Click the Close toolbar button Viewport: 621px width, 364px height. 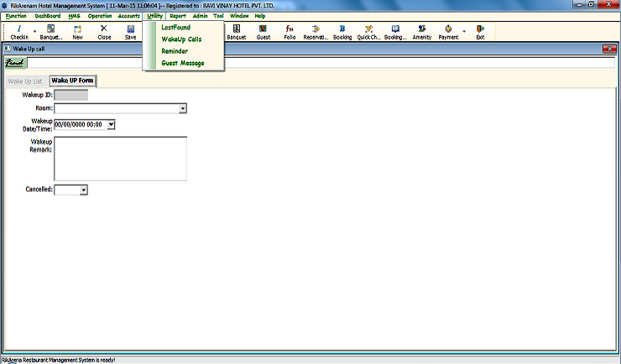pos(104,32)
